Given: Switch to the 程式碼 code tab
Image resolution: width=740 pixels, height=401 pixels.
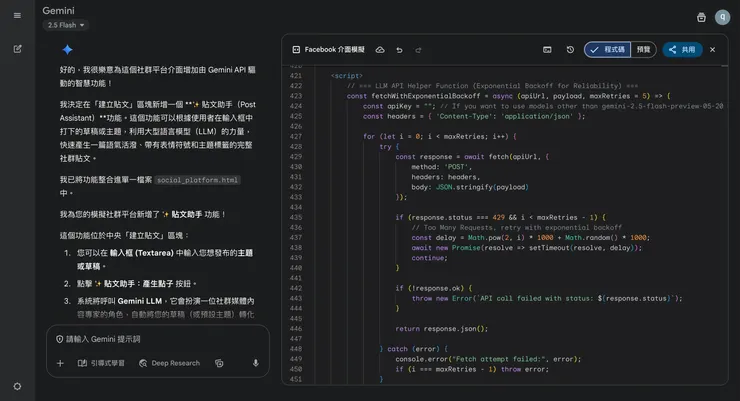Looking at the screenshot, I should [x=607, y=50].
